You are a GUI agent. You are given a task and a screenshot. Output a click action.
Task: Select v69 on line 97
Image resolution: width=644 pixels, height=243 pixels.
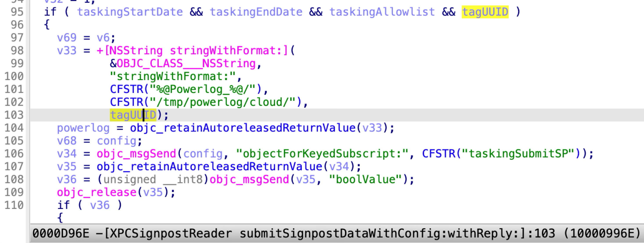point(67,38)
